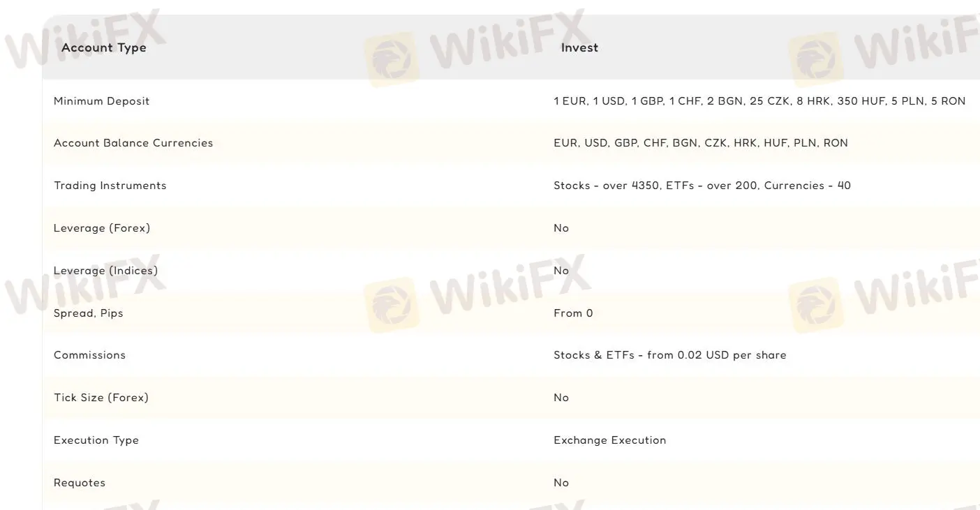This screenshot has width=980, height=510.
Task: Click the Commissions row label
Action: tap(89, 355)
